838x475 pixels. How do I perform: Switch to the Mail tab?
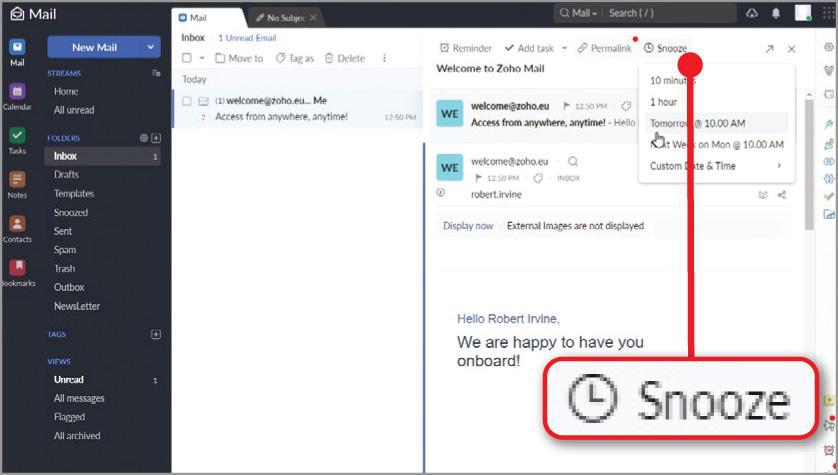click(x=206, y=18)
